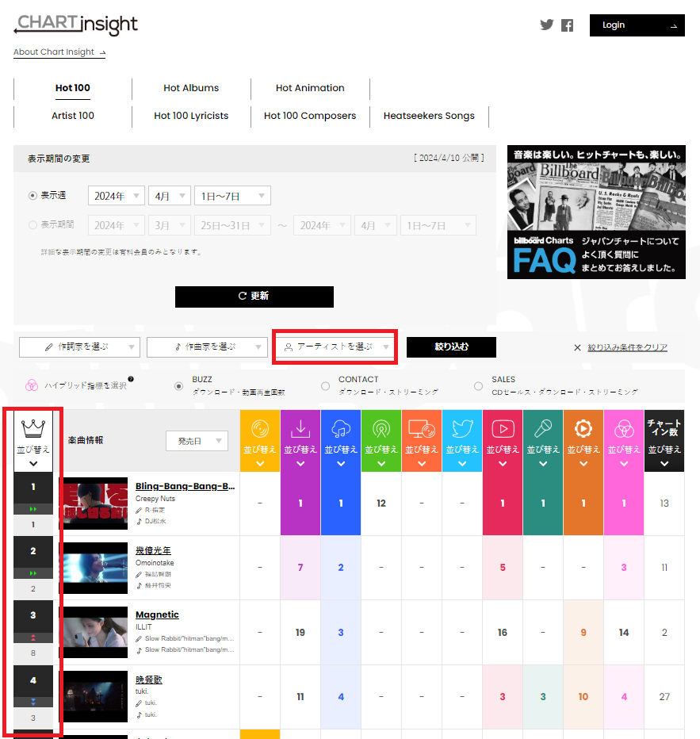Switch to the Artist 100 tab

point(73,116)
